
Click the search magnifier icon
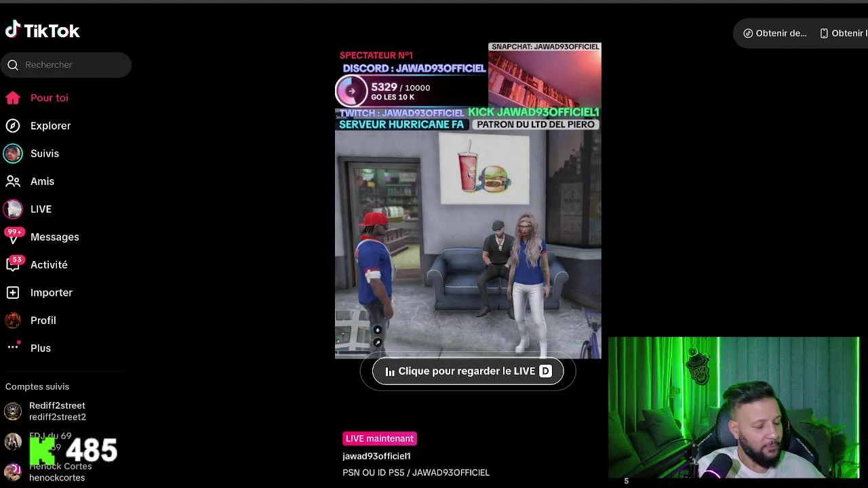[13, 65]
